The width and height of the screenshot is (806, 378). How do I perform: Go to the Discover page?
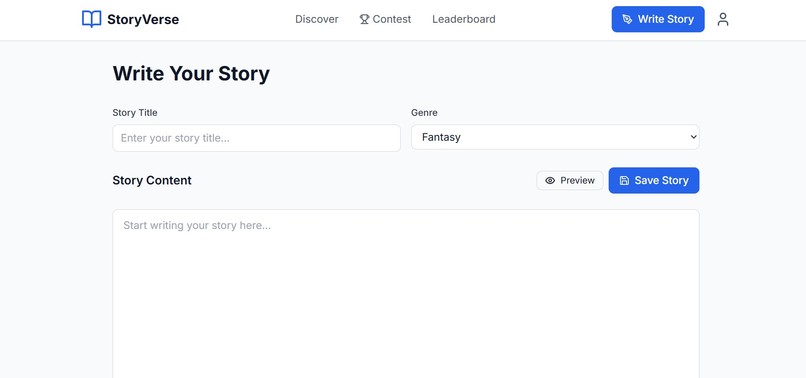click(317, 19)
